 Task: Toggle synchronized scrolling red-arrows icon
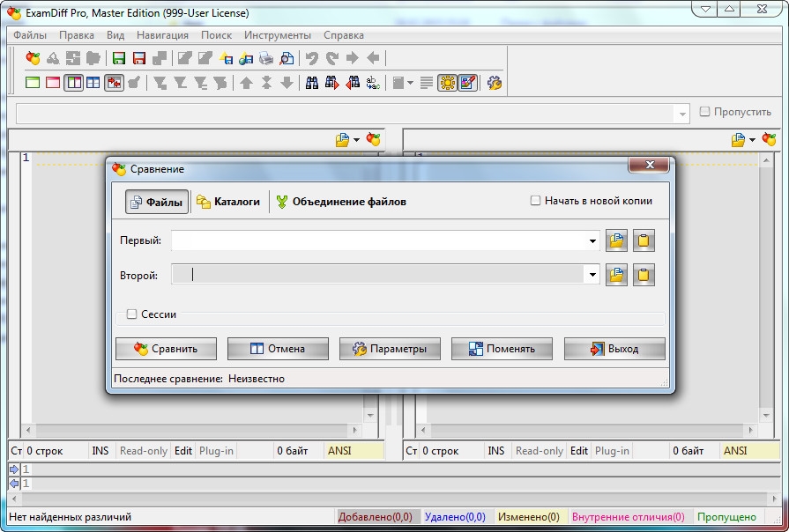(115, 83)
